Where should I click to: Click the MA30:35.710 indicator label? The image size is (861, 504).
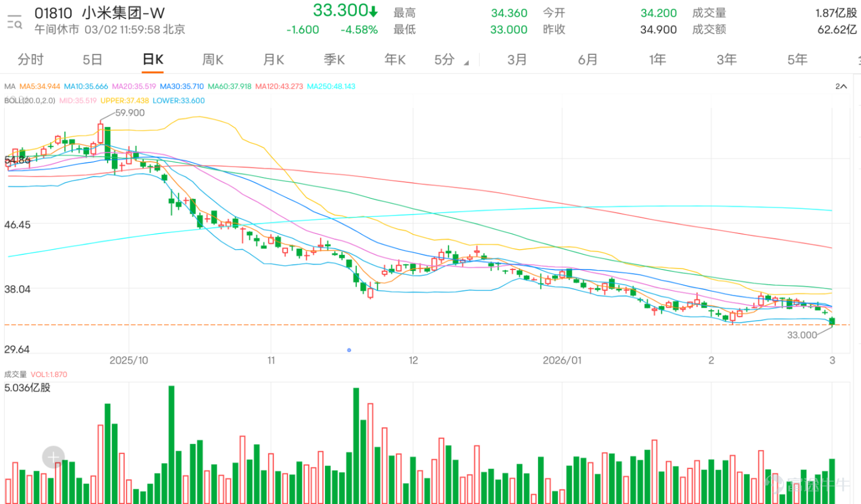click(182, 86)
